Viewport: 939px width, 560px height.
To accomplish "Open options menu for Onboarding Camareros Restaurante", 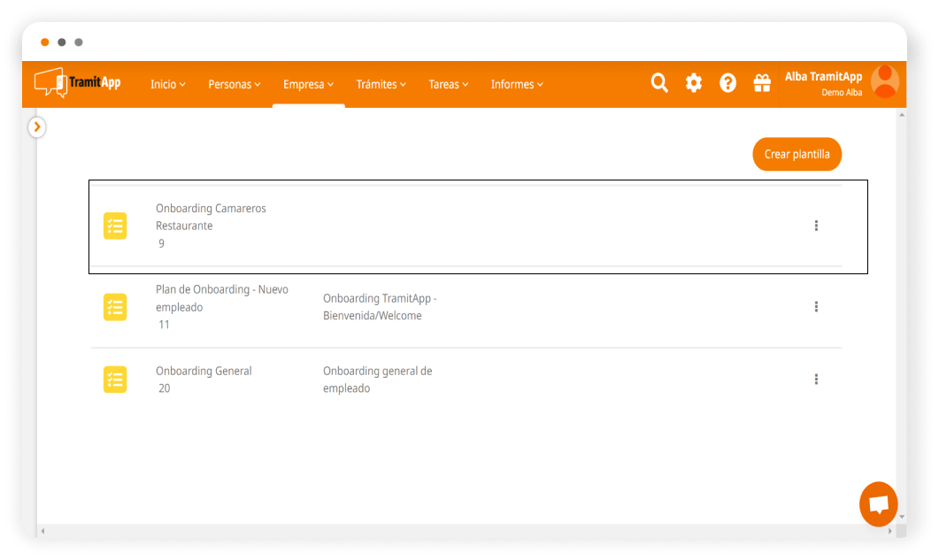I will tap(816, 226).
